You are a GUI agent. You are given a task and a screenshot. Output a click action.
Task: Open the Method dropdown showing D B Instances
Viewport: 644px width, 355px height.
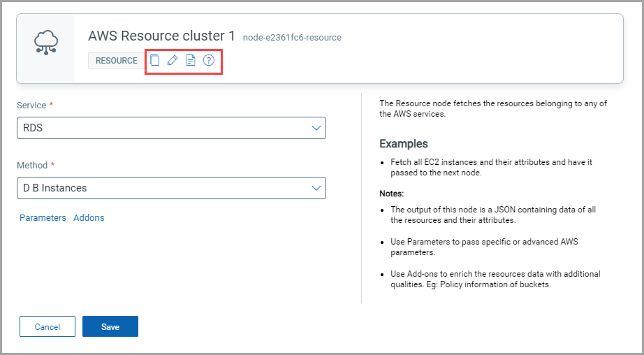point(171,188)
